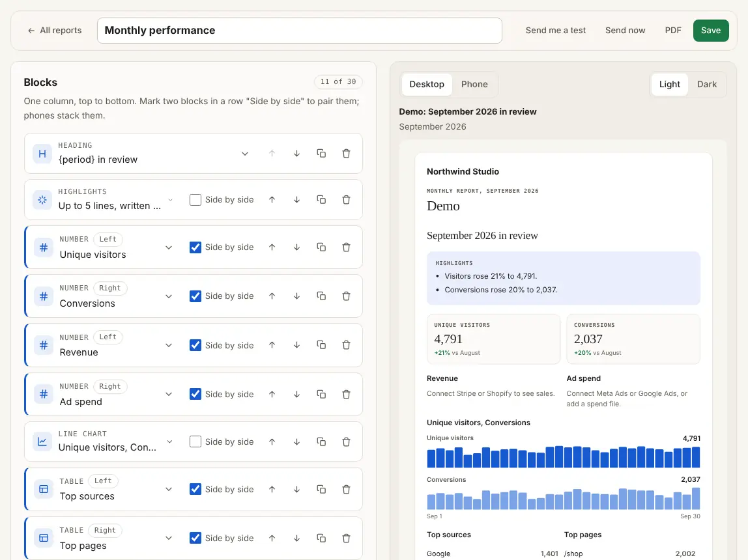Delete the Highlights block

pos(347,200)
